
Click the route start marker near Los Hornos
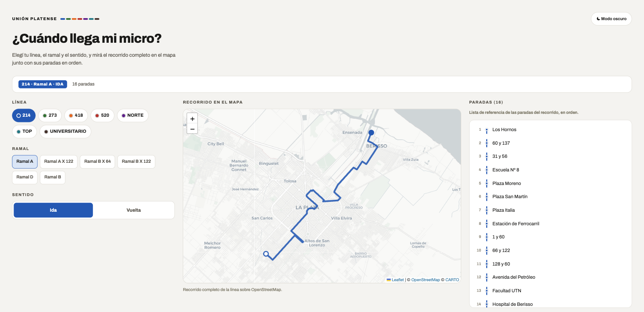click(266, 254)
